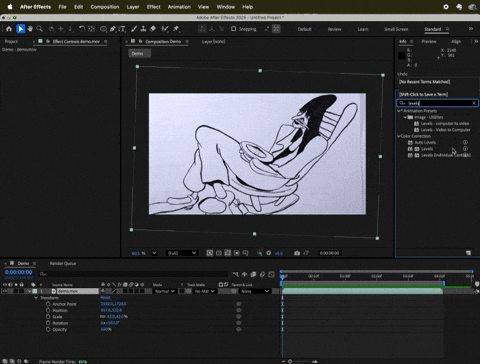Image resolution: width=480 pixels, height=364 pixels.
Task: Click the Frame Blending enable icon
Action: 253,274
